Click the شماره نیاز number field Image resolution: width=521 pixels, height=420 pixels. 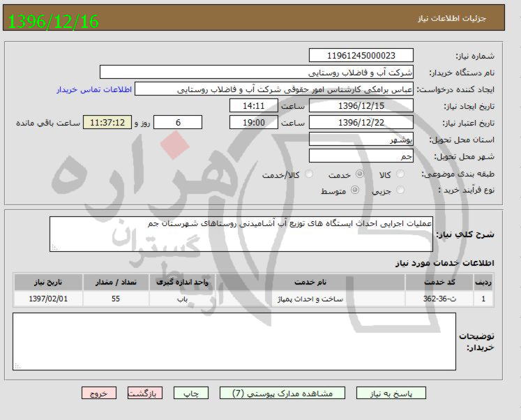[361, 56]
